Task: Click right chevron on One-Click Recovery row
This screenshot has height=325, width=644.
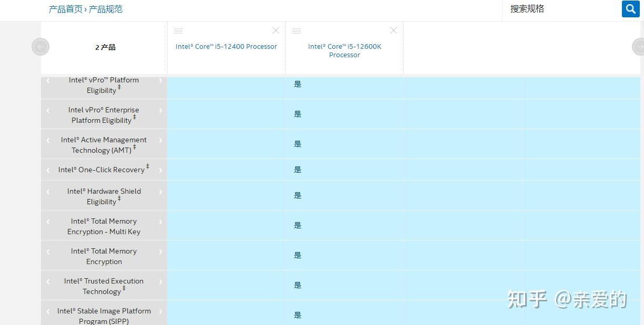Action: tap(160, 170)
